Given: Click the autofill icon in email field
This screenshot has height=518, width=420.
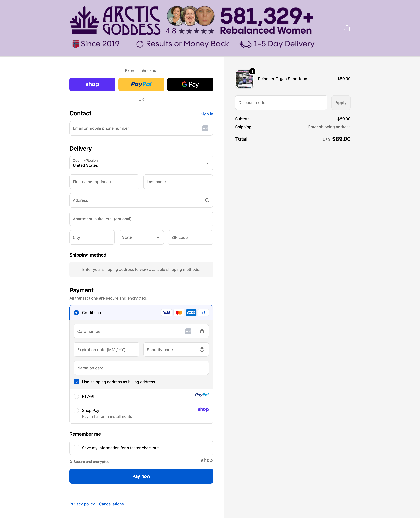Looking at the screenshot, I should [205, 128].
